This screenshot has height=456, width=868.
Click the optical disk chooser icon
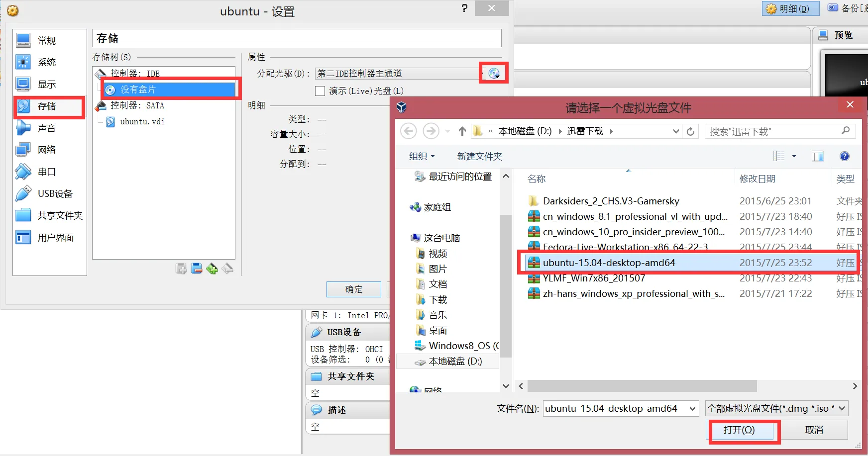(493, 73)
